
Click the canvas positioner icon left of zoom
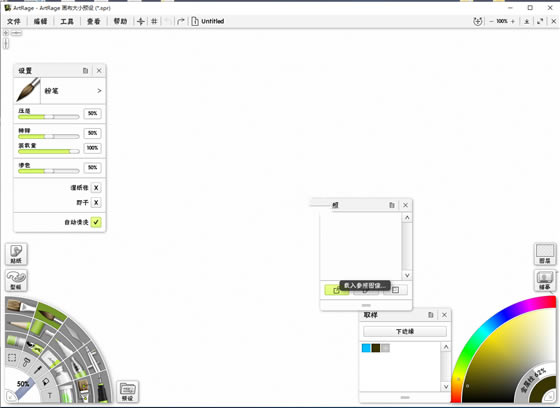click(478, 21)
